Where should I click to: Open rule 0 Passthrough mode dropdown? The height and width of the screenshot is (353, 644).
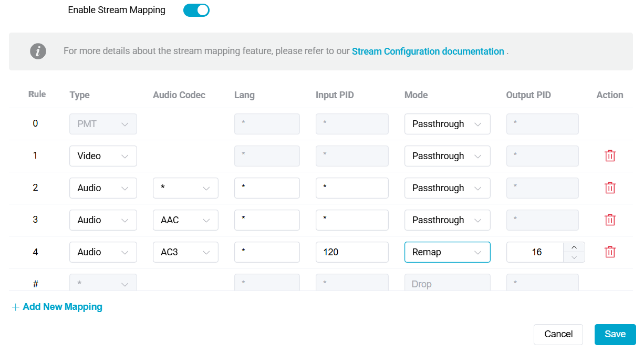coord(447,124)
